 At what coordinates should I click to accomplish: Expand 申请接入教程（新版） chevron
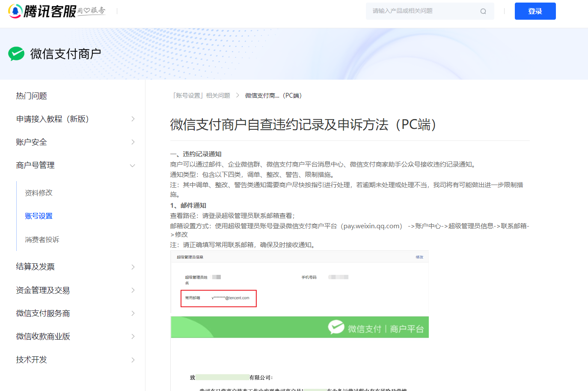click(133, 119)
